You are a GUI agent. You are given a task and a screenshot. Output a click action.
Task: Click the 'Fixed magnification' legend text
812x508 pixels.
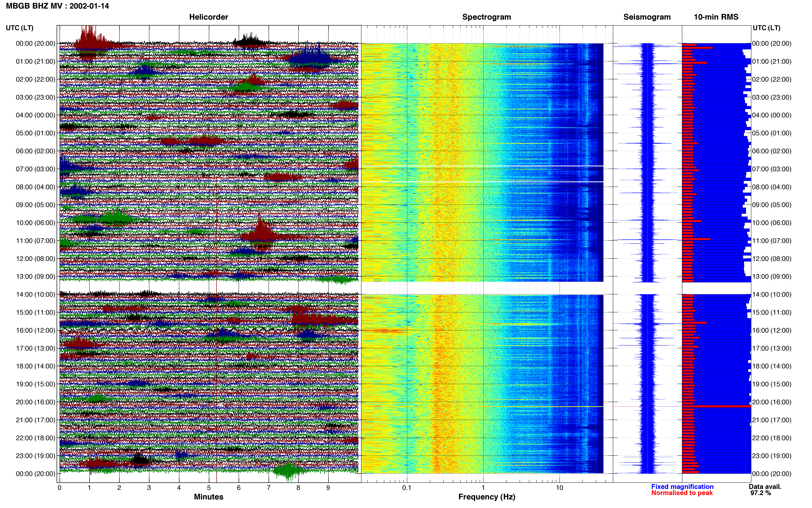(682, 487)
